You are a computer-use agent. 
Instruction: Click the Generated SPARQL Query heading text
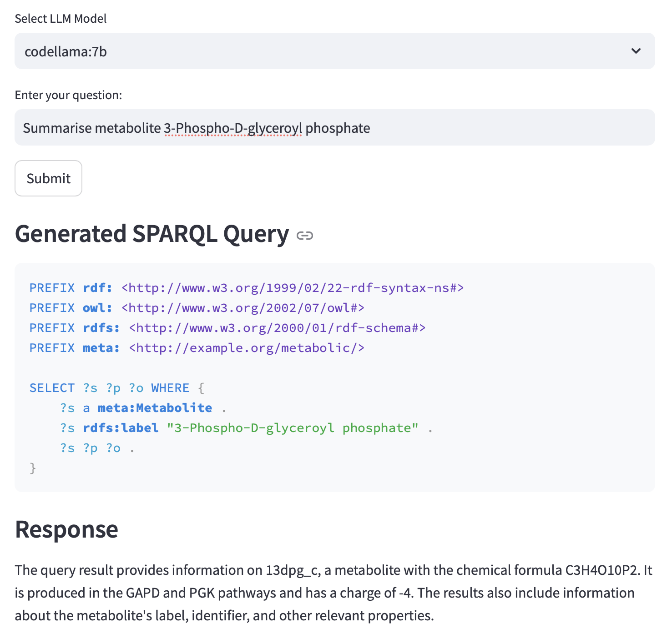point(152,234)
